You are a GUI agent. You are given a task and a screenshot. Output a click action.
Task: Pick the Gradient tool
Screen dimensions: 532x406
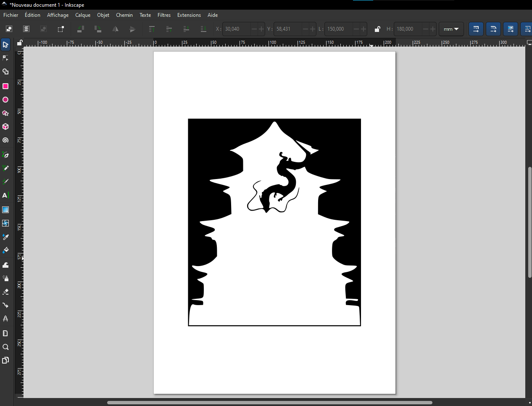(5, 210)
